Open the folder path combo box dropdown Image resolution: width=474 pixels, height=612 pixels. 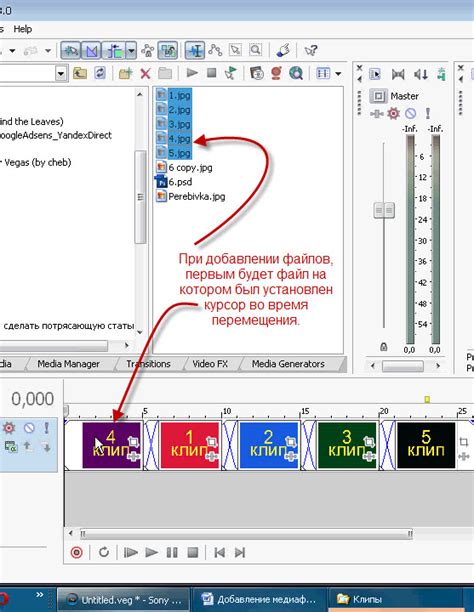(61, 74)
